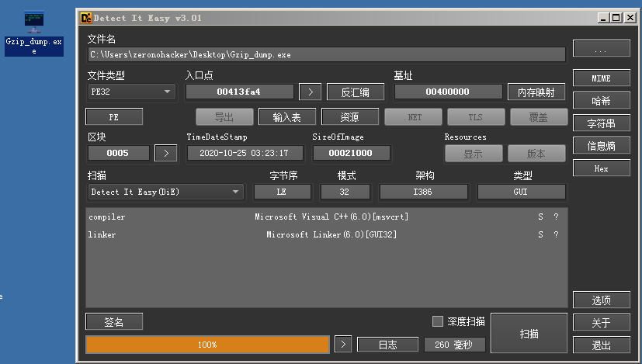This screenshot has height=364, width=642.
Task: Click the ? marker on the compiler row
Action: pyautogui.click(x=556, y=217)
